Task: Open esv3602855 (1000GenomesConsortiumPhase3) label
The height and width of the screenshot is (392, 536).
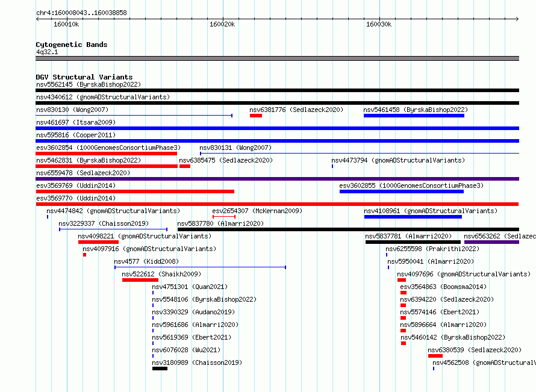Action: click(x=411, y=185)
